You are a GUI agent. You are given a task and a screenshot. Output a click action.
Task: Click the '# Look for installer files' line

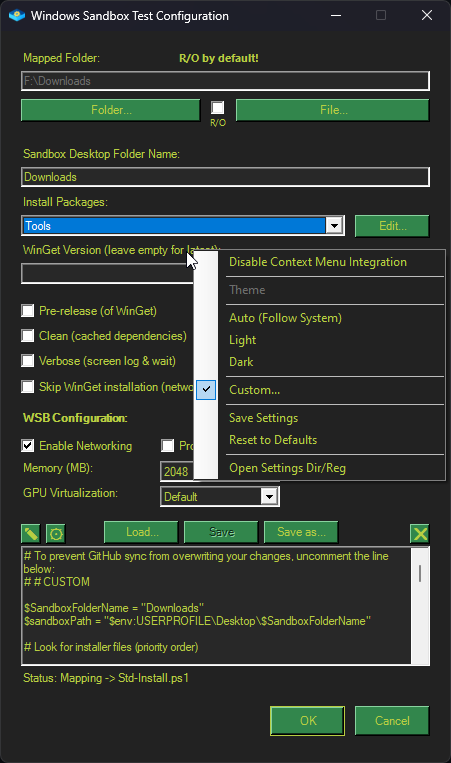(111, 647)
